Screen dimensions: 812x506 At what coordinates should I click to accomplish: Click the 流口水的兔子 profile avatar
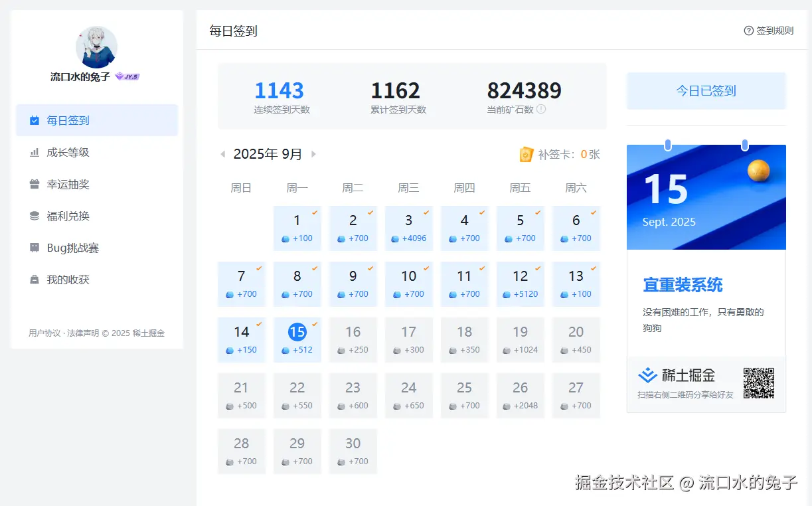pos(96,47)
